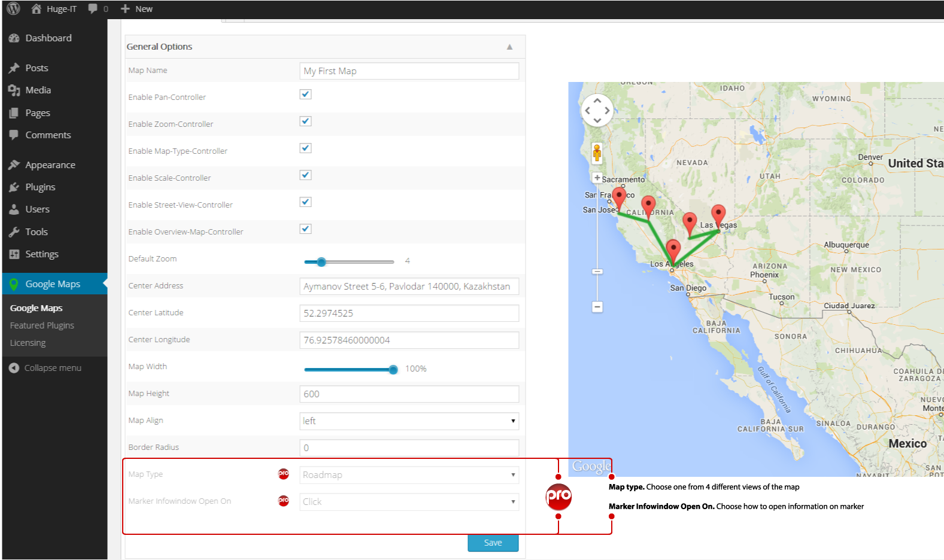Click the Plugins plug icon in the sidebar
This screenshot has height=560, width=944.
(14, 187)
